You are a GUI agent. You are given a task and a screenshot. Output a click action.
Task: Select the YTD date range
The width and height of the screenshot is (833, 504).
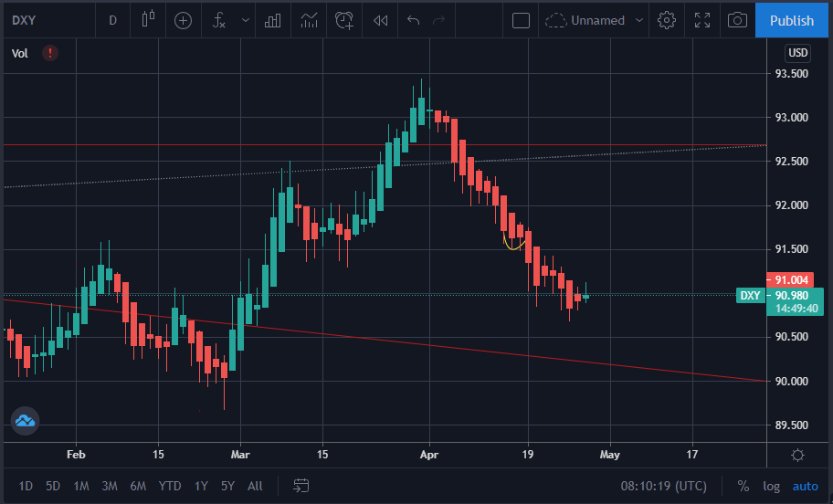(170, 486)
